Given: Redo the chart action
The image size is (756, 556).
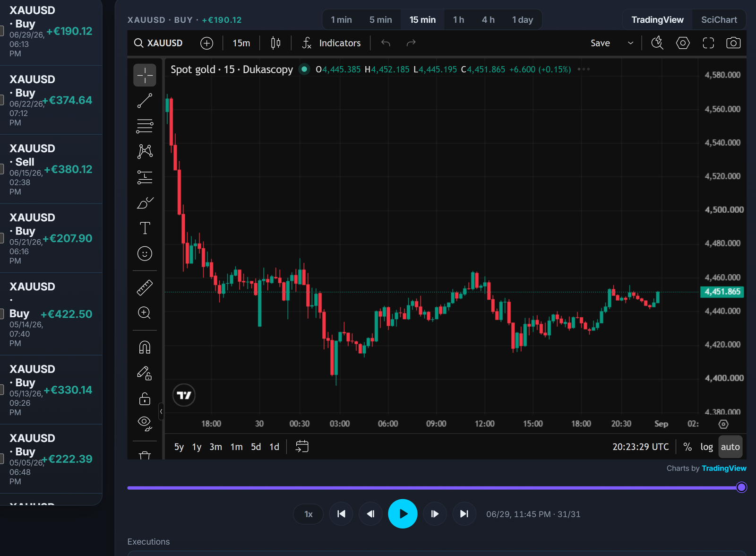Looking at the screenshot, I should coord(411,43).
